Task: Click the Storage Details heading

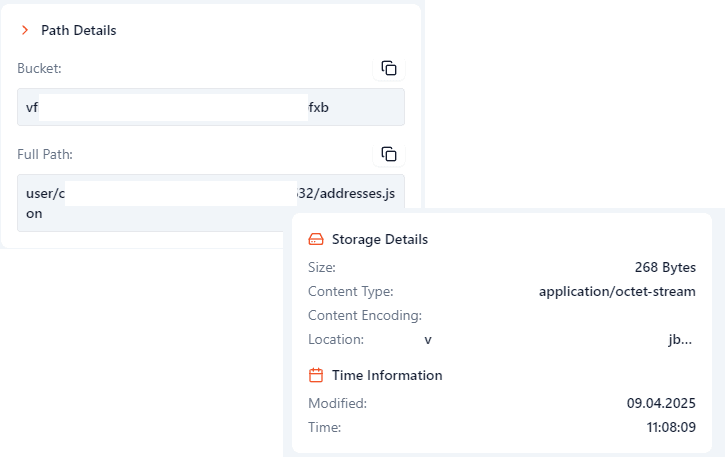Action: (x=380, y=239)
